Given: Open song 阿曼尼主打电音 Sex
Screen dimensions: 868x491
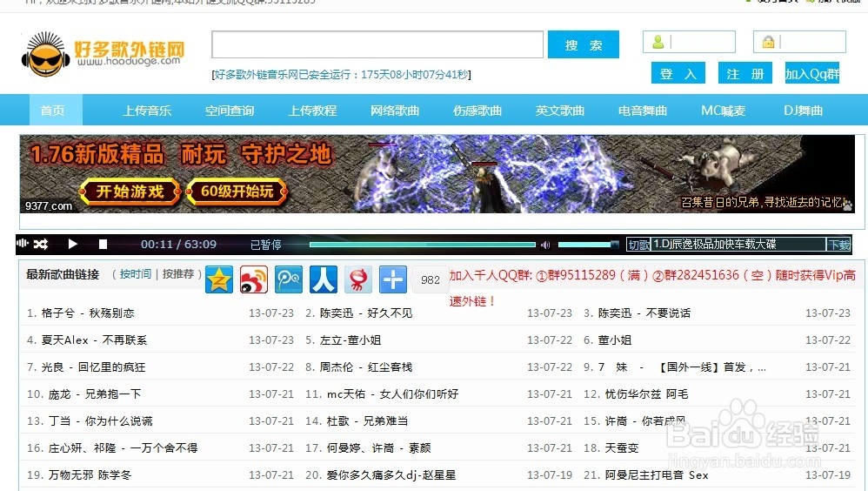Looking at the screenshot, I should [657, 475].
